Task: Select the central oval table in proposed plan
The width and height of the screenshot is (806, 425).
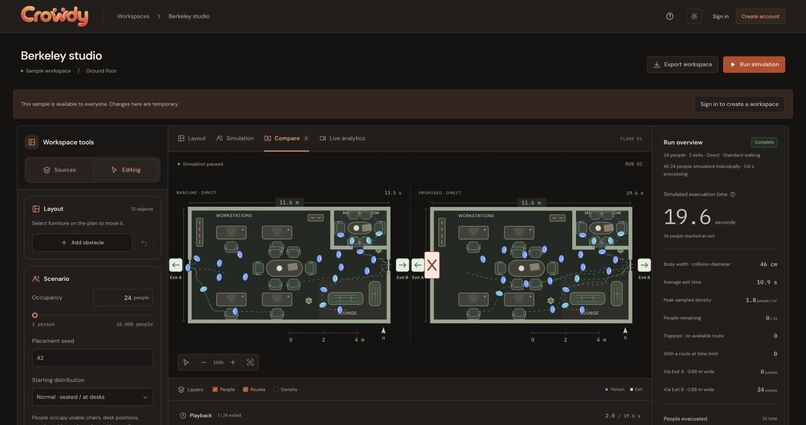Action: coord(526,268)
